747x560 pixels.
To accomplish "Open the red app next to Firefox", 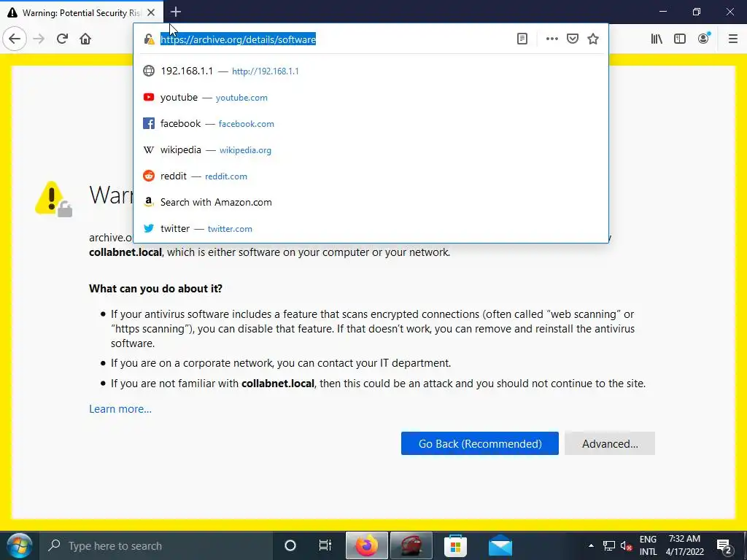I will tap(411, 545).
